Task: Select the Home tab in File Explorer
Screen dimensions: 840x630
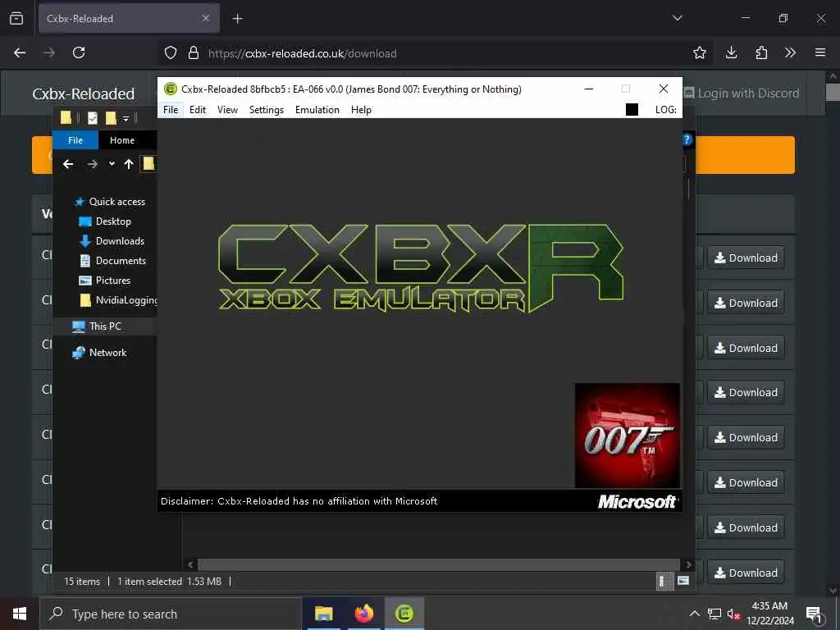Action: click(x=122, y=140)
